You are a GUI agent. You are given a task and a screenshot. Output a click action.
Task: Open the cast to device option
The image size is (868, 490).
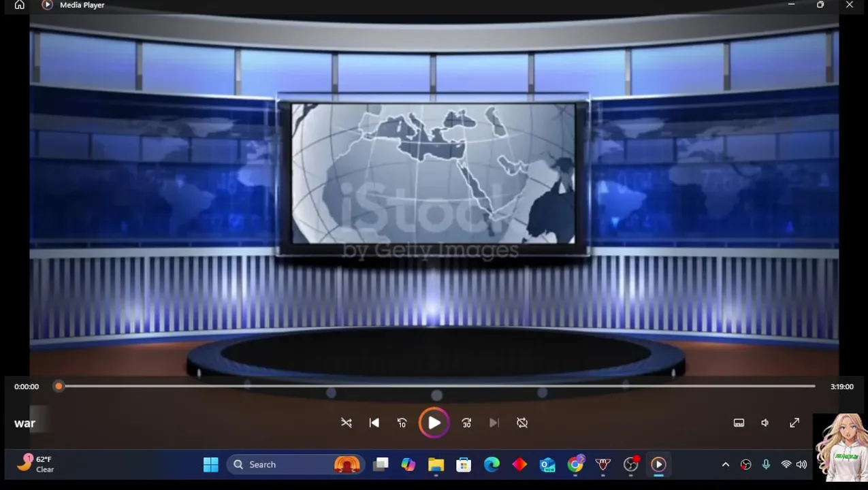click(739, 423)
